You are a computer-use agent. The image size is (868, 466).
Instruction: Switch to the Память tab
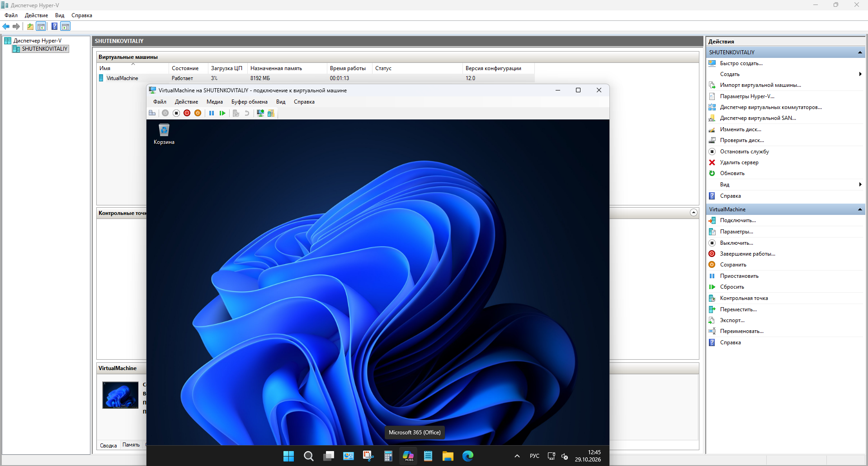coord(131,445)
